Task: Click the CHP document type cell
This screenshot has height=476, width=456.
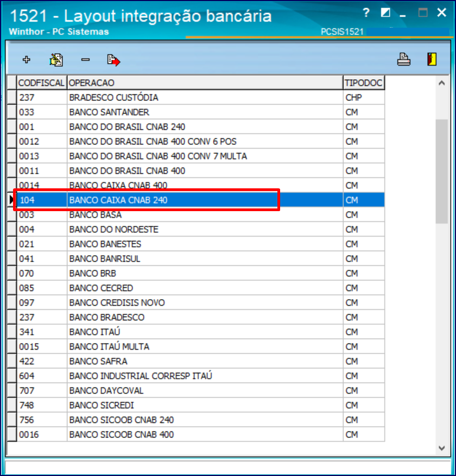Action: [x=364, y=98]
